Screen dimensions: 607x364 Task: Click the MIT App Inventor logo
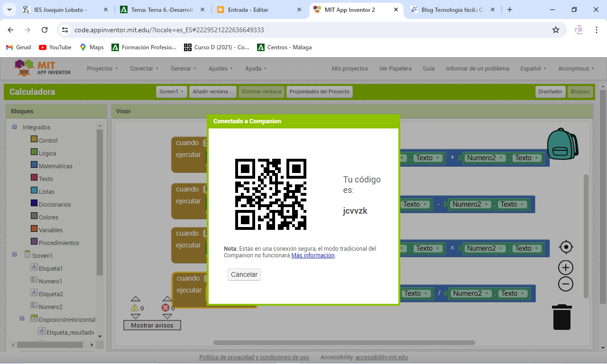(42, 68)
